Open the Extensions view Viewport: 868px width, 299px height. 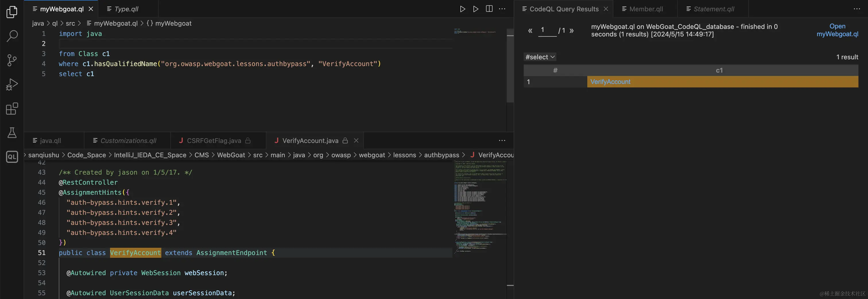tap(12, 108)
